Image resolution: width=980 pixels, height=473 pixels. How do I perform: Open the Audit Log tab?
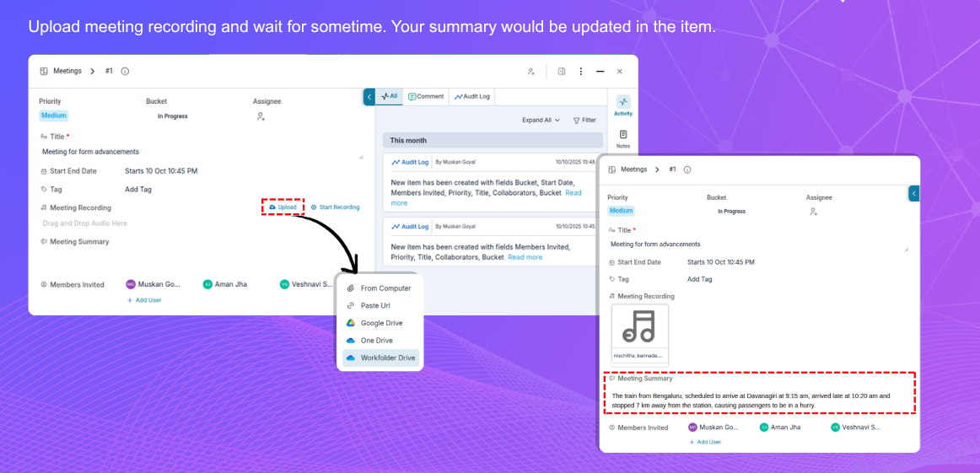[472, 97]
